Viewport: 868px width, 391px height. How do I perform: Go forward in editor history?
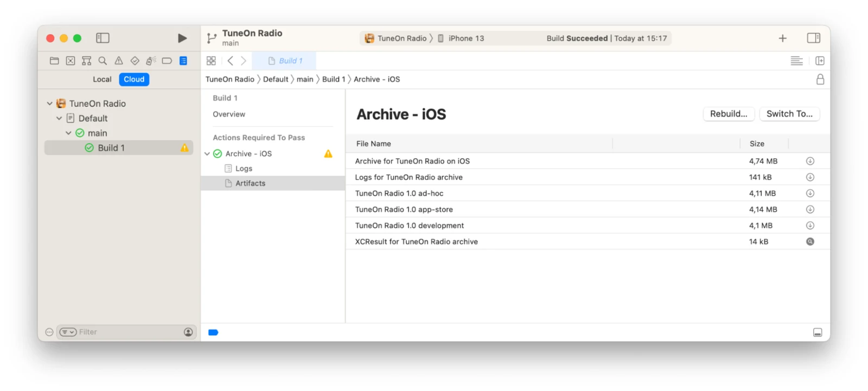click(x=244, y=61)
